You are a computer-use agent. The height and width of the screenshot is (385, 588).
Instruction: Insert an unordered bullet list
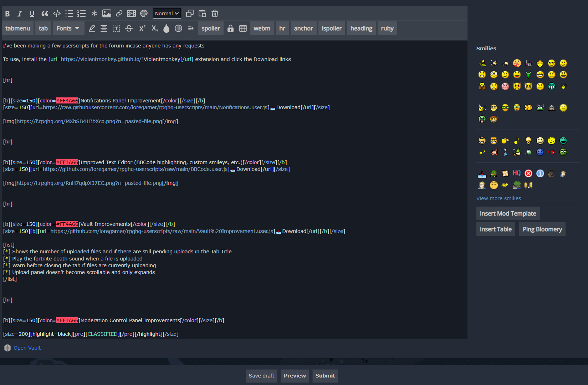coord(69,14)
